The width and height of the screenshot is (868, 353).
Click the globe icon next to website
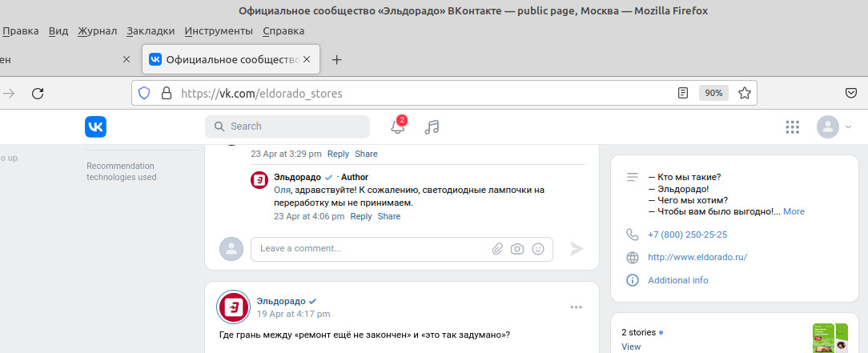pyautogui.click(x=632, y=257)
